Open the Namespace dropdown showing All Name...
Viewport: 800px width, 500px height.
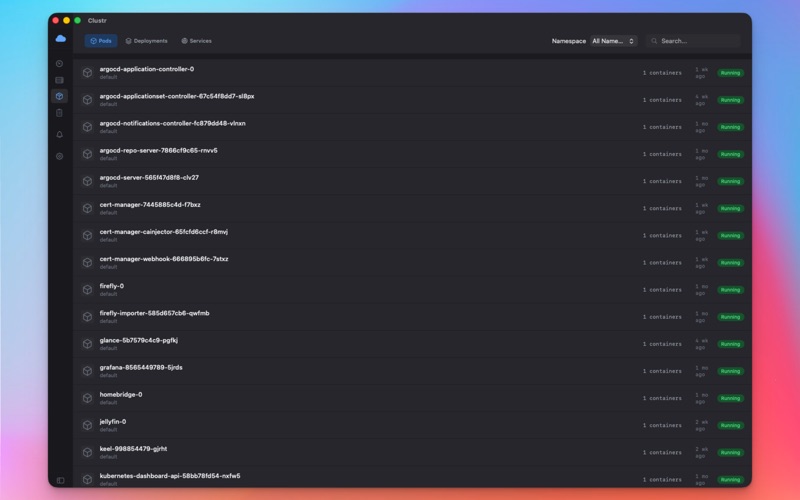coord(613,41)
